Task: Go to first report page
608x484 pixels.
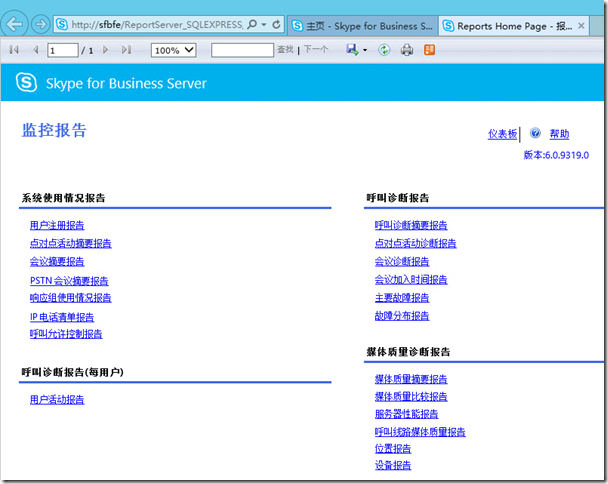Action: point(14,50)
